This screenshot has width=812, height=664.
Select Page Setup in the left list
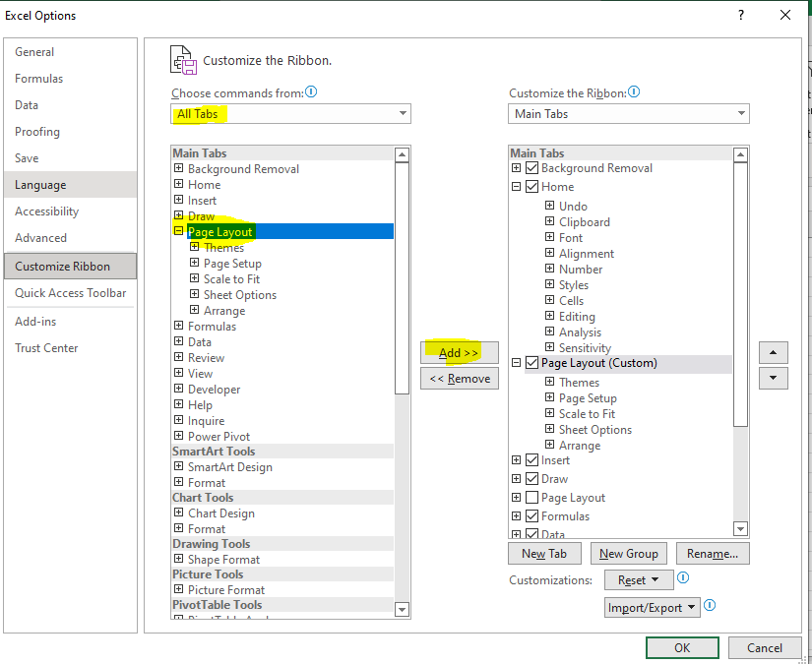pyautogui.click(x=232, y=264)
